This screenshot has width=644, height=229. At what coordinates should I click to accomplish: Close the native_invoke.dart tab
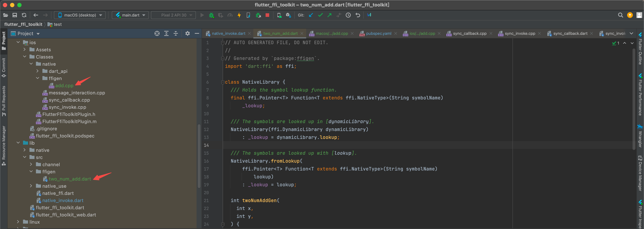(x=249, y=33)
